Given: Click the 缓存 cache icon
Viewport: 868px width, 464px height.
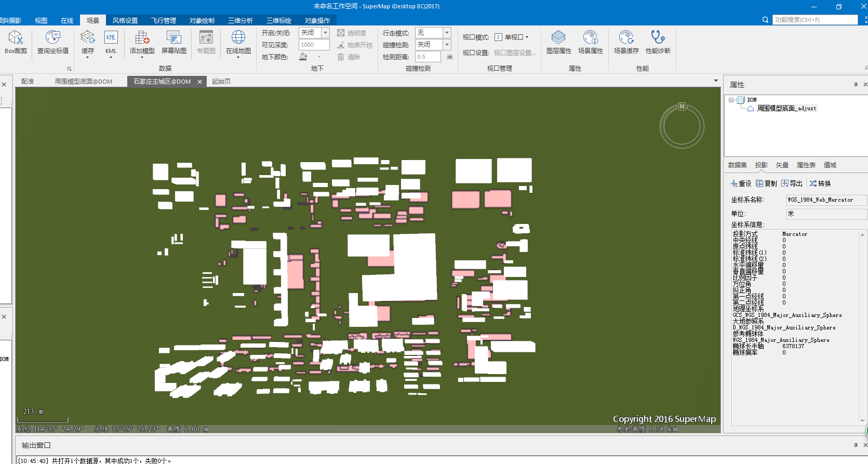Looking at the screenshot, I should tap(88, 38).
